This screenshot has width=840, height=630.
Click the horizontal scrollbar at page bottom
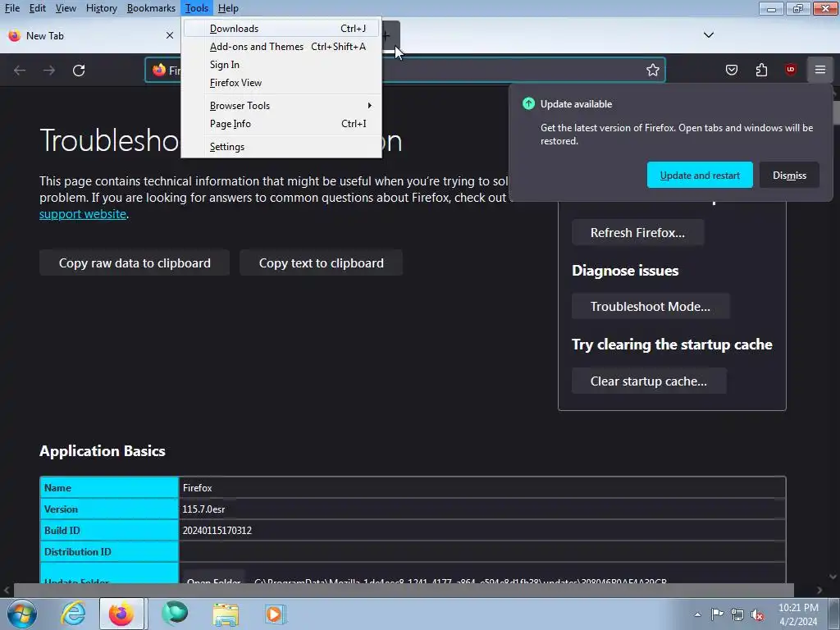click(404, 590)
